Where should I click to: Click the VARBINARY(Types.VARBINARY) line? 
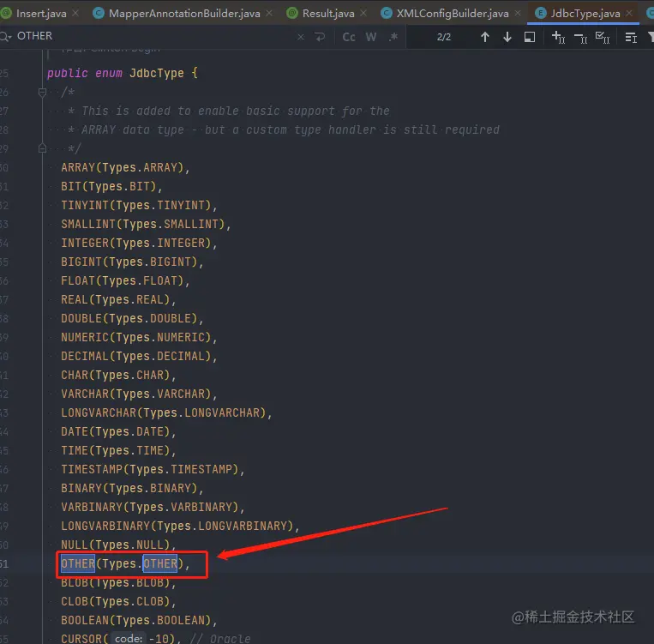coord(153,507)
